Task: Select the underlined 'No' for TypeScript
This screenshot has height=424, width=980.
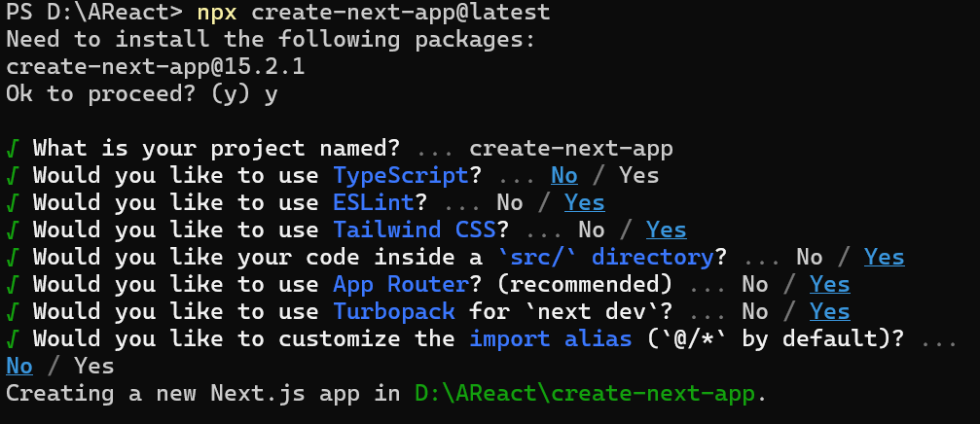Action: pos(564,176)
